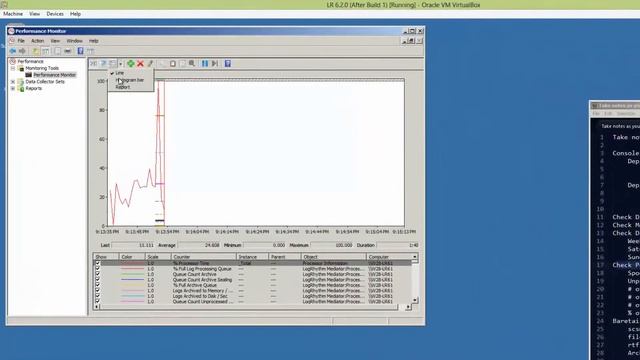Expand the Data Collector Sets node
This screenshot has height=360, width=640.
click(13, 82)
